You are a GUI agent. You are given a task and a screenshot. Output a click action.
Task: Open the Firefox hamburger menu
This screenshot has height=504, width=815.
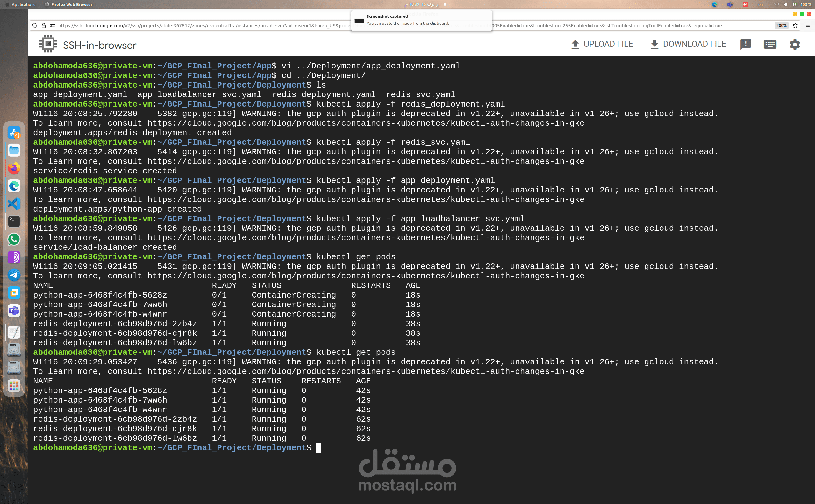pyautogui.click(x=808, y=26)
